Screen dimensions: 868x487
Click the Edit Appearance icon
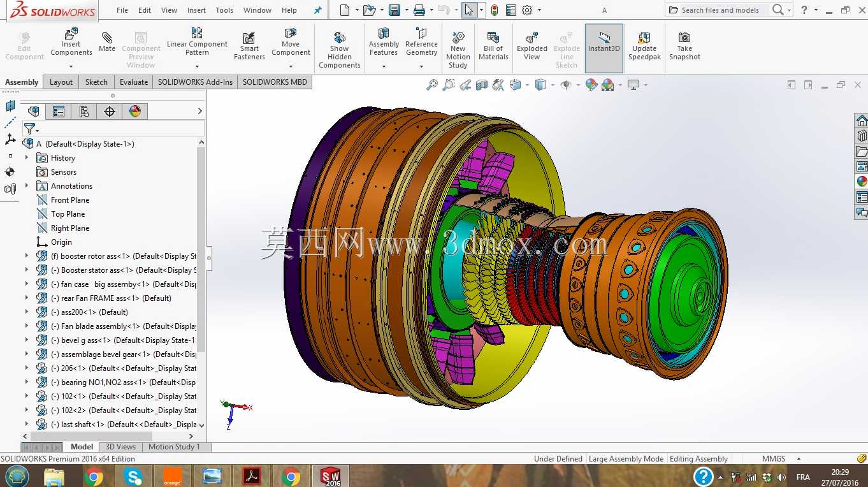(x=591, y=85)
